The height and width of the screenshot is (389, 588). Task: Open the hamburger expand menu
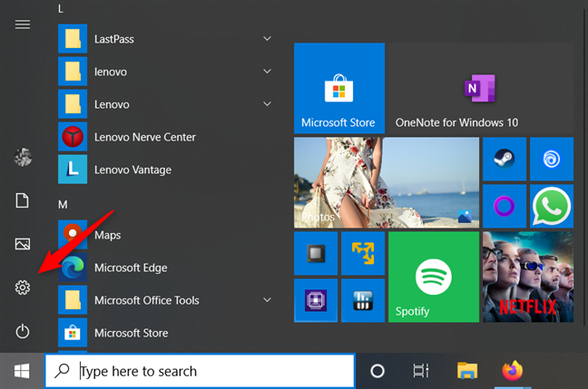[x=23, y=24]
